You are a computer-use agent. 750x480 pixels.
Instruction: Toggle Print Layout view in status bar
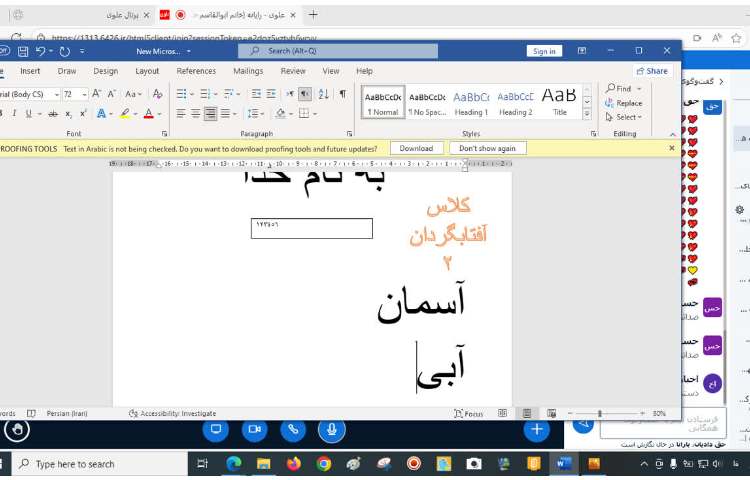click(x=527, y=414)
